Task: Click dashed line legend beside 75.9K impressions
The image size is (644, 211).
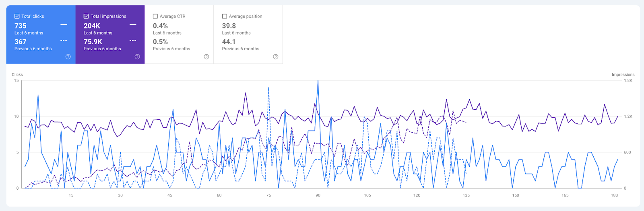Action: coord(133,41)
